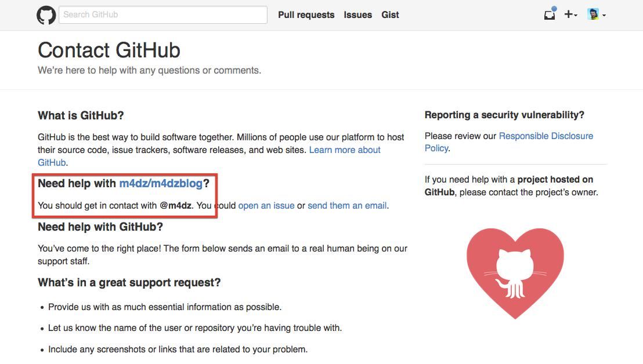The image size is (643, 364).
Task: Click the Contact GitHub page heading
Action: (x=109, y=50)
